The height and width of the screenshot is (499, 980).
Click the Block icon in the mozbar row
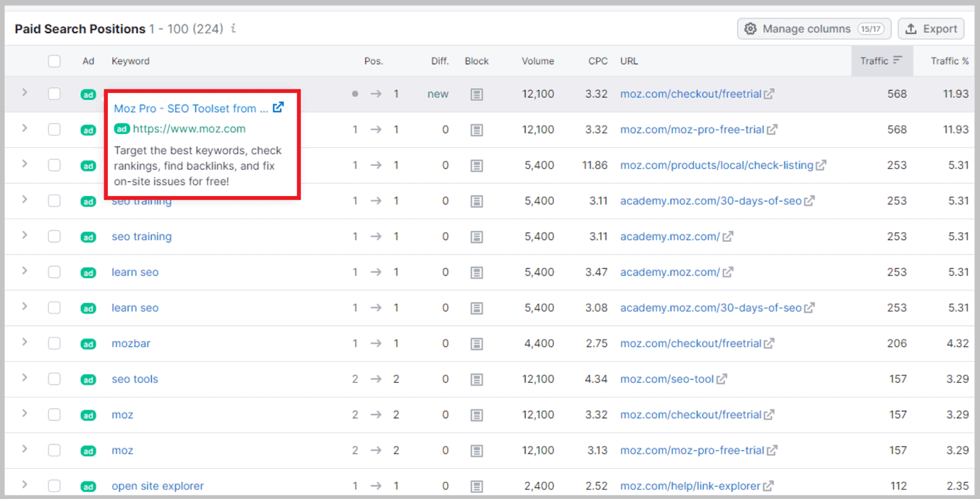coord(477,344)
